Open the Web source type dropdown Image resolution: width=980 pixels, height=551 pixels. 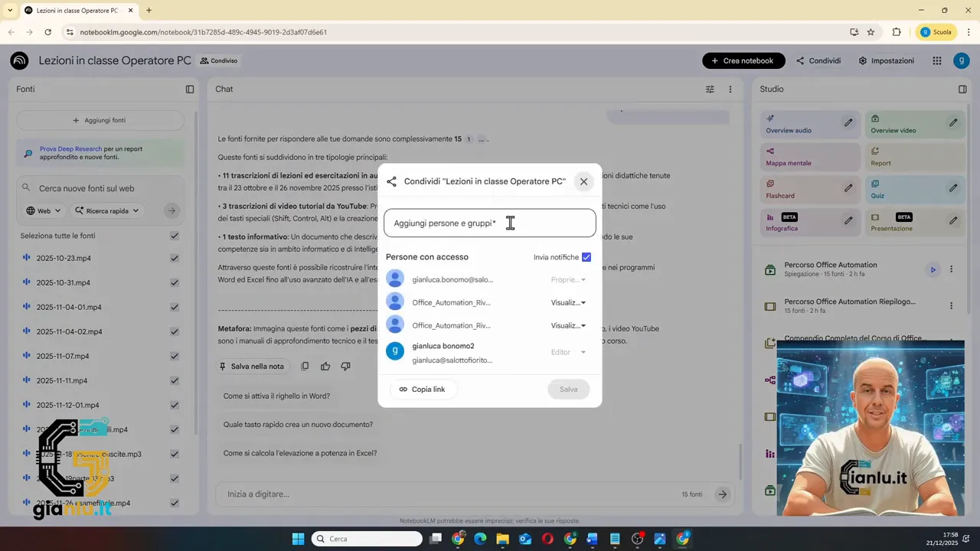coord(43,210)
